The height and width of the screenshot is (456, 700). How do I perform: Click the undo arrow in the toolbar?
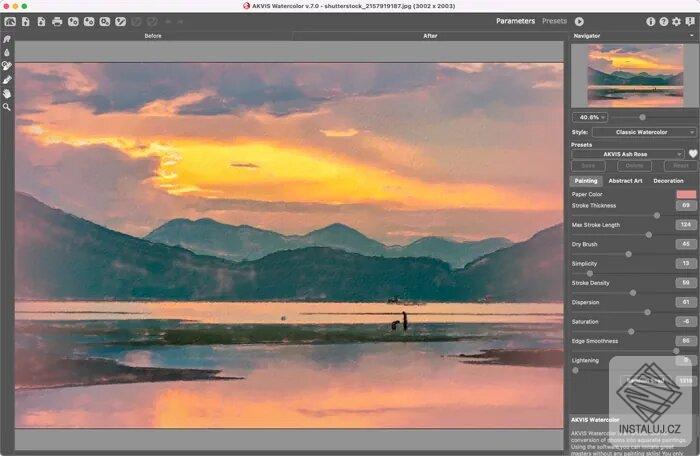(168, 21)
